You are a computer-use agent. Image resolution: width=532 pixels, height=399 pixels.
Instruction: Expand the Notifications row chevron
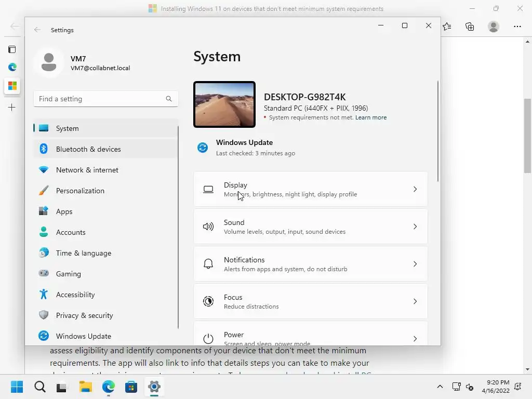(415, 264)
